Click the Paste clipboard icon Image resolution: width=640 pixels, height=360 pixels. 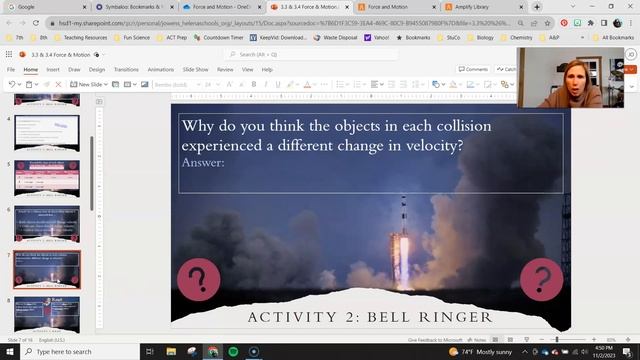(x=29, y=84)
